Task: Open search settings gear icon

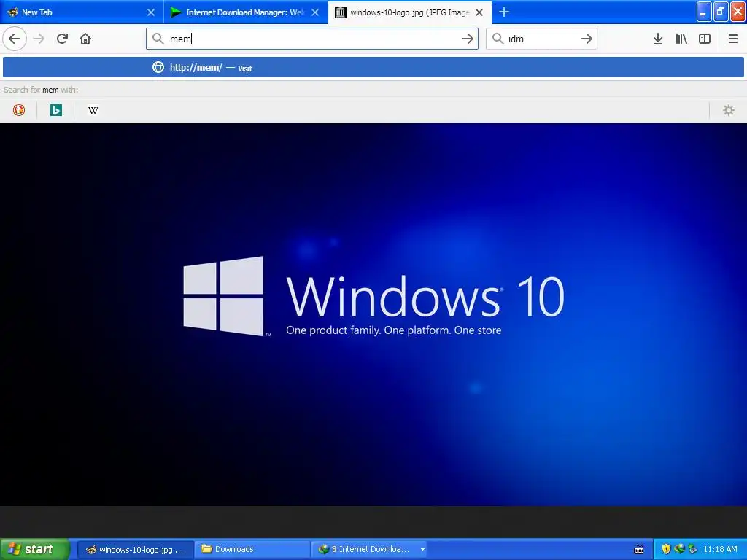Action: coord(729,110)
